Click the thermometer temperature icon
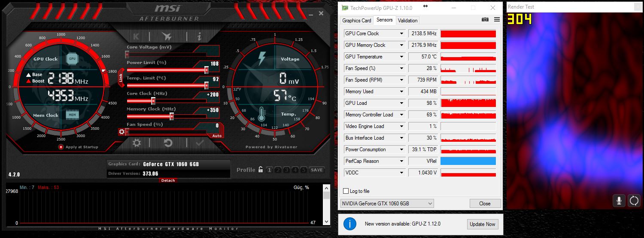This screenshot has width=644, height=238. [x=261, y=115]
